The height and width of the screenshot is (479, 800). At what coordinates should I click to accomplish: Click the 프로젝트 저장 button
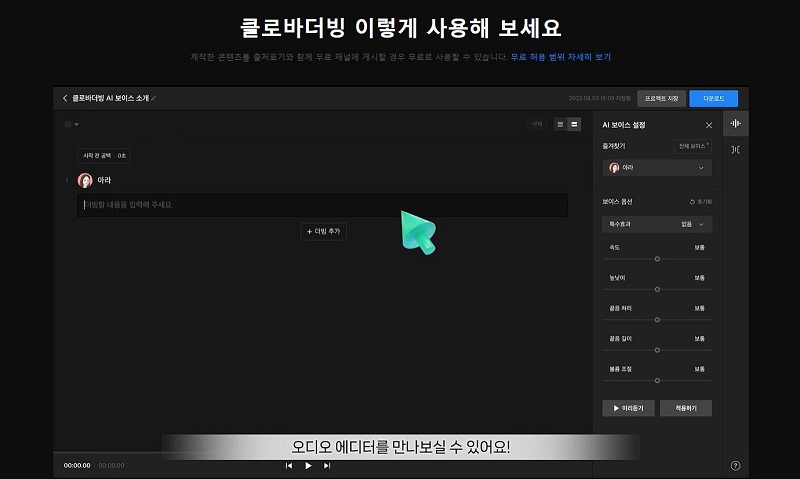click(x=661, y=98)
